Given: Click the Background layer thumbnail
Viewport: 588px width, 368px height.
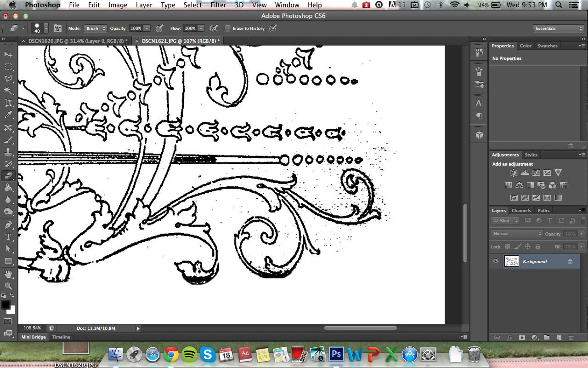Looking at the screenshot, I should (512, 261).
